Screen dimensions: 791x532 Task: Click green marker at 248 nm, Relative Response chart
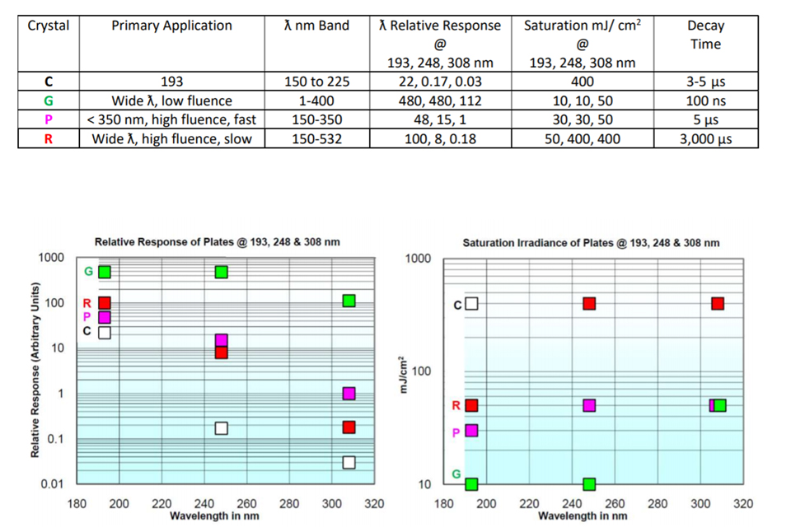click(222, 273)
